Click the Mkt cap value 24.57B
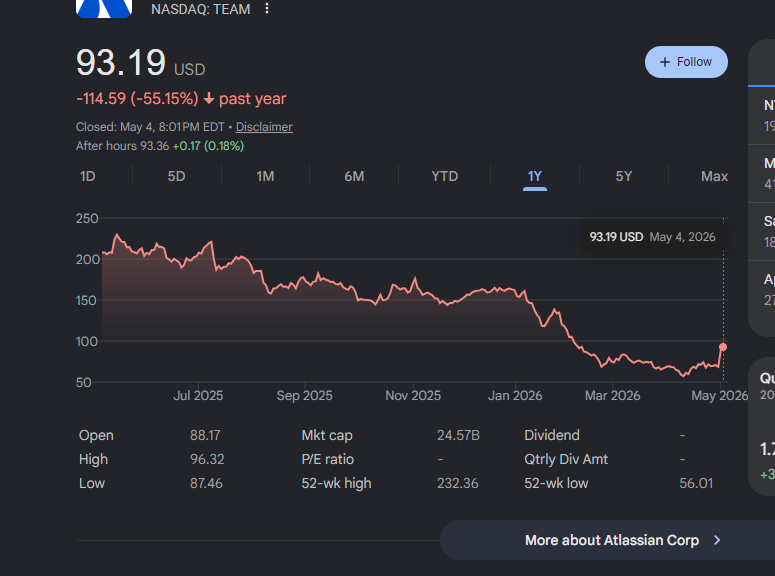 coord(458,436)
